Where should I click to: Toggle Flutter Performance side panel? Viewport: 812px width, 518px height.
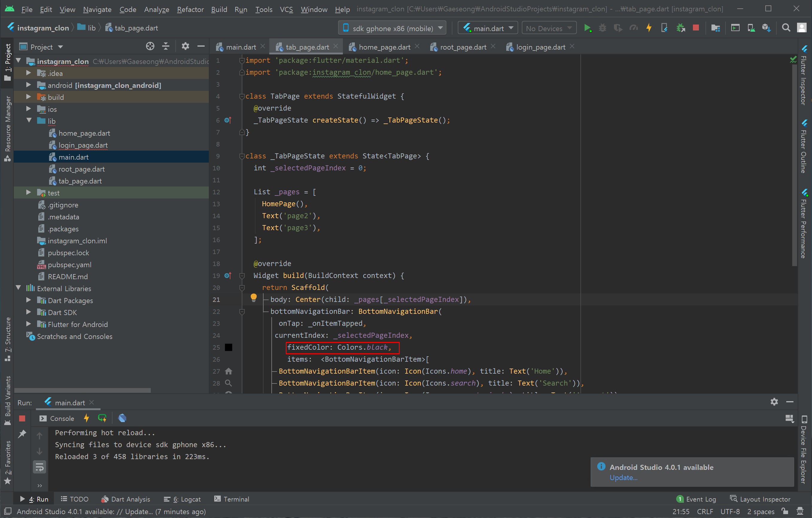(x=804, y=224)
